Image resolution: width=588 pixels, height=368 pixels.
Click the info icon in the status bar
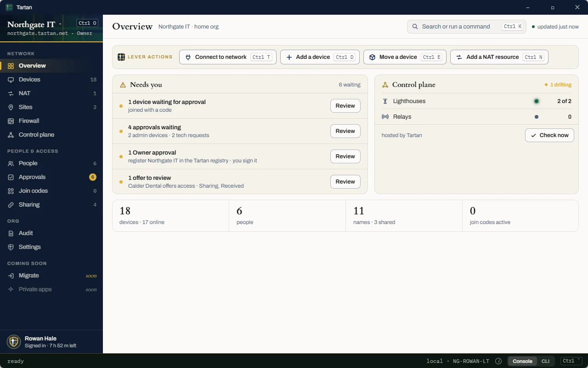(x=498, y=361)
